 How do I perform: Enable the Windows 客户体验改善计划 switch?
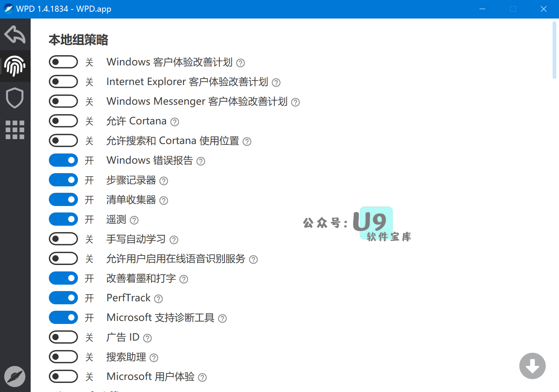[63, 62]
